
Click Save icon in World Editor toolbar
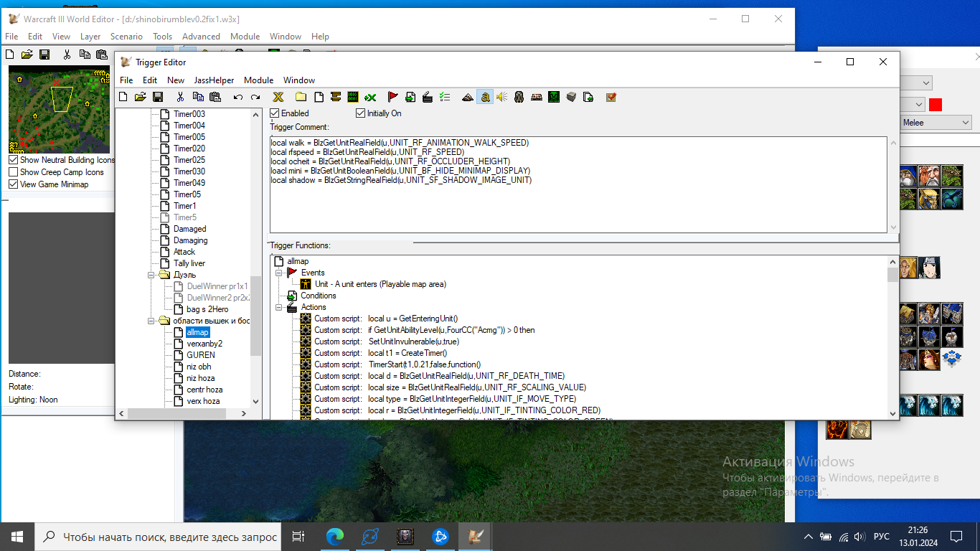click(x=44, y=55)
